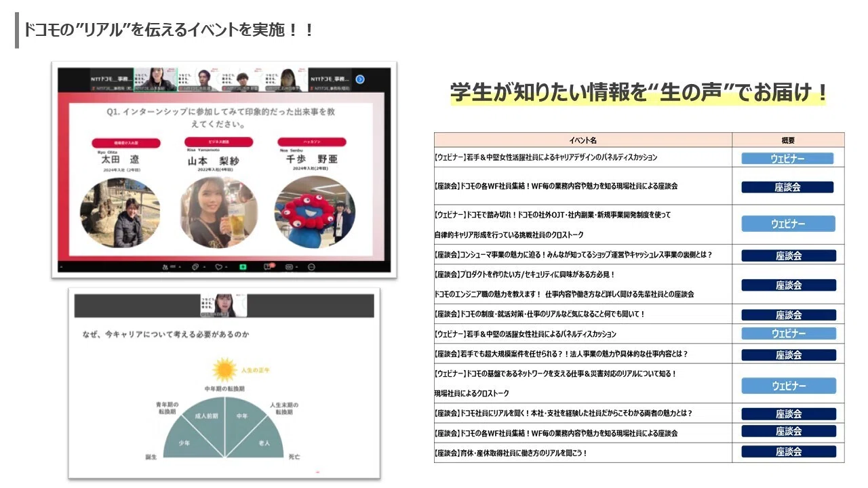Click 千歩 野亜's round mascot photo

(x=315, y=213)
